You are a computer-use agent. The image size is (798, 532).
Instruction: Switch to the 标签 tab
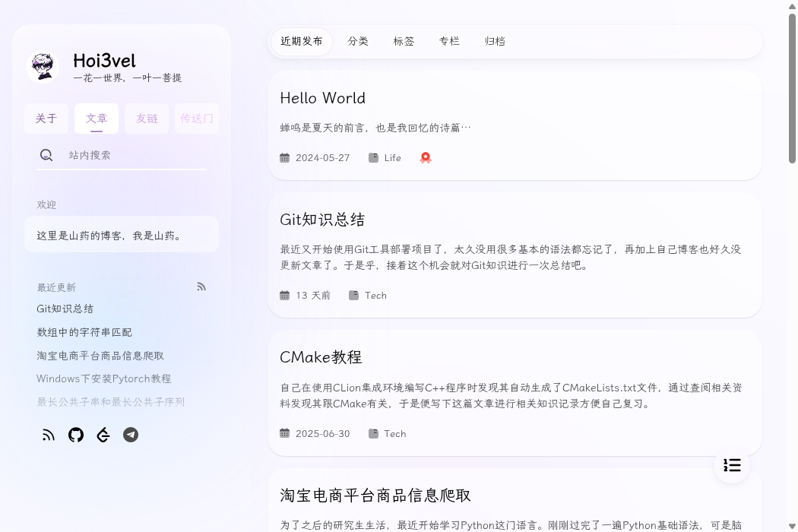point(404,41)
